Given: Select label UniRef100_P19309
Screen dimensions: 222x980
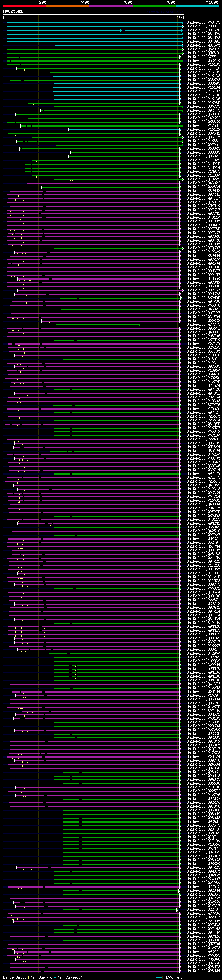Looking at the screenshot, I should [x=203, y=252].
